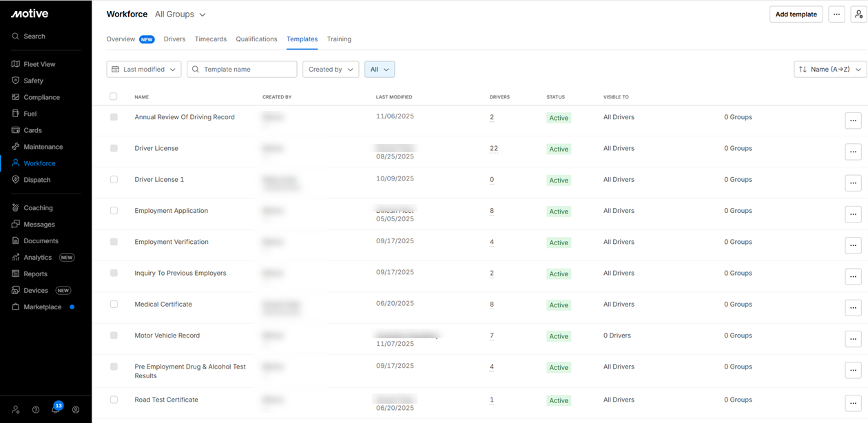Viewport: 868px width, 423px height.
Task: Expand the Last modified date filter
Action: pos(144,70)
